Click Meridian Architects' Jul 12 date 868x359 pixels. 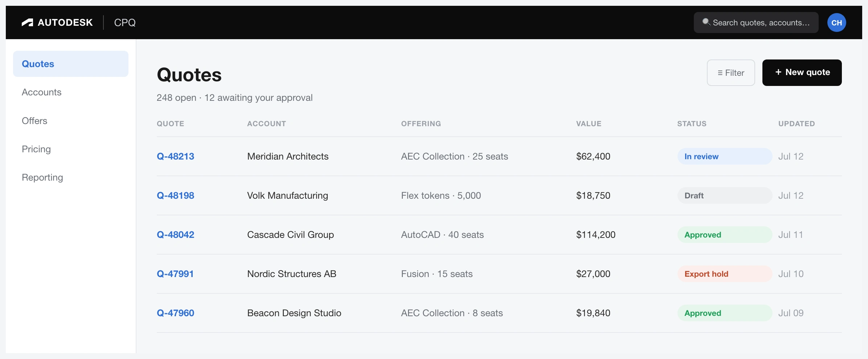pyautogui.click(x=791, y=156)
